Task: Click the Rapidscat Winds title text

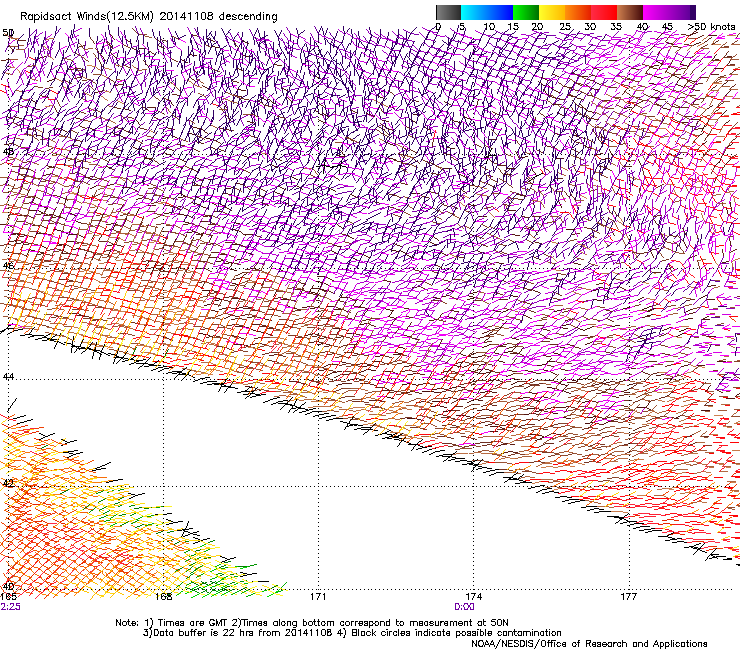Action: pyautogui.click(x=149, y=16)
